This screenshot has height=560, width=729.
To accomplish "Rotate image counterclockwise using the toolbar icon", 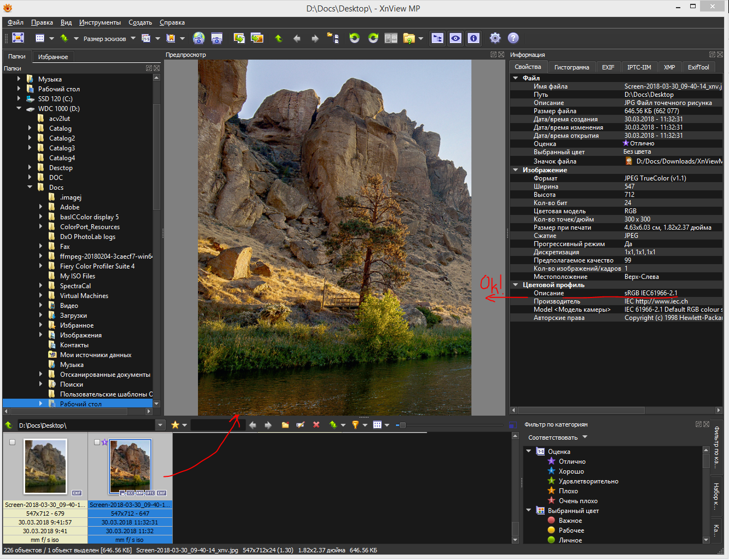I will coord(354,38).
